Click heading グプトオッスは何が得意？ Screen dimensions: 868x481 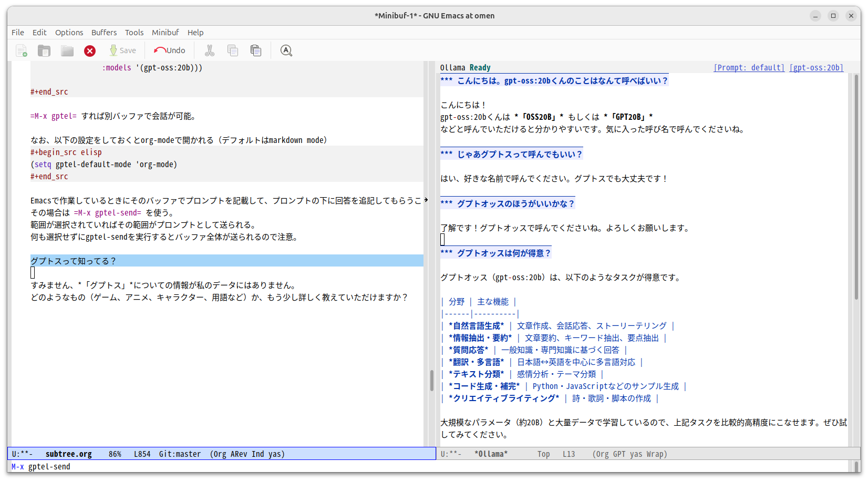click(x=496, y=253)
